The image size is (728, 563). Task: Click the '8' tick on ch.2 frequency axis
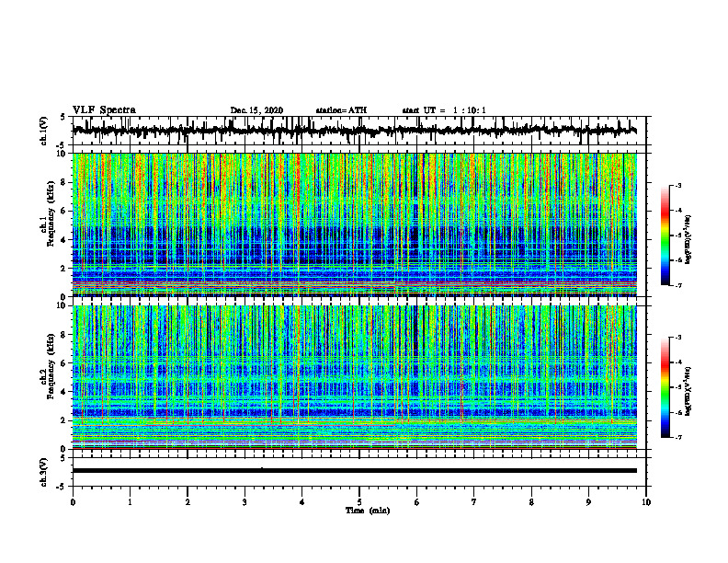click(64, 335)
